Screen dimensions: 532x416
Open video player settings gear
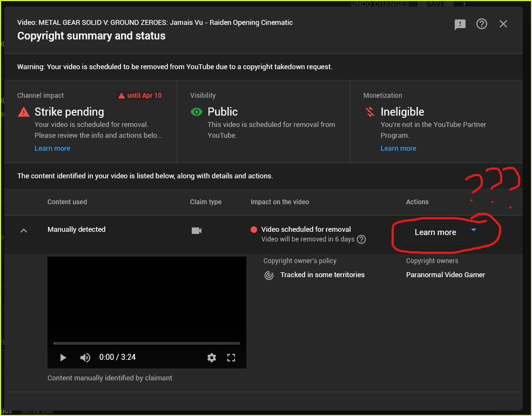[x=212, y=357]
